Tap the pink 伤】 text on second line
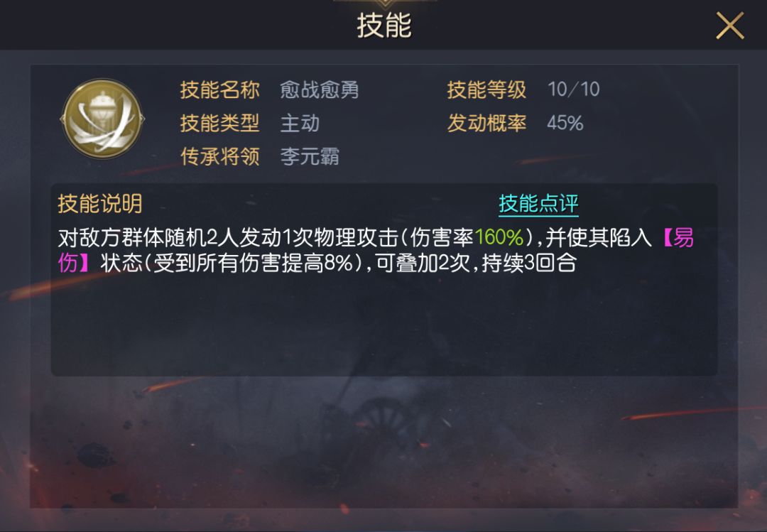 [75, 263]
